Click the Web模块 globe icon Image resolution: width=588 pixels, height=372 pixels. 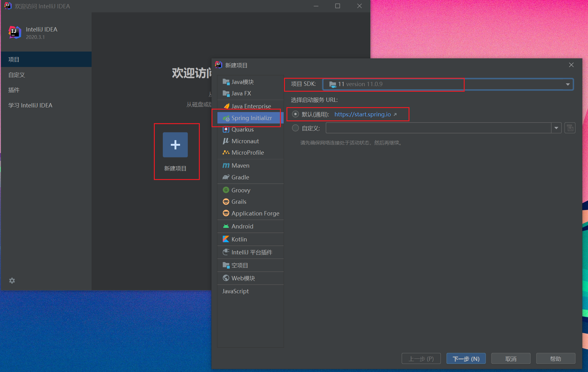tap(226, 278)
